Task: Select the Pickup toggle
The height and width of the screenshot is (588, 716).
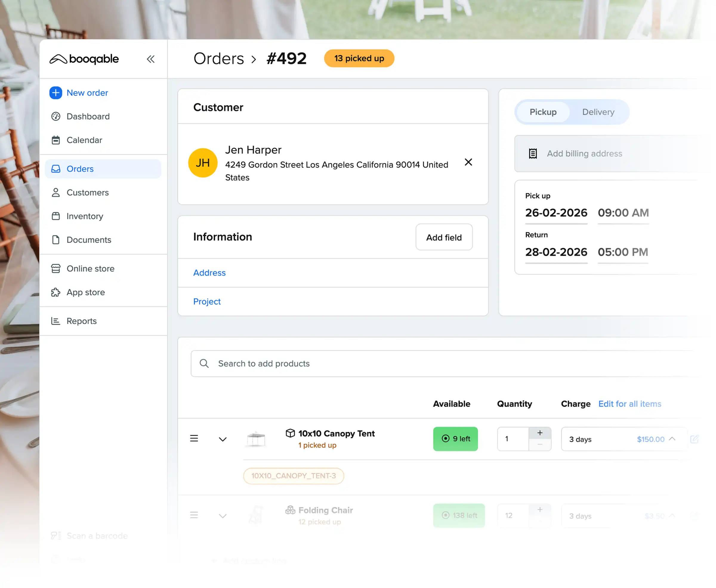Action: click(542, 112)
